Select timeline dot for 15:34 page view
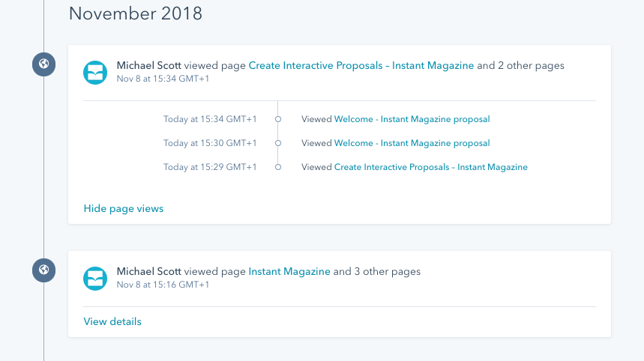The image size is (644, 361). click(278, 119)
